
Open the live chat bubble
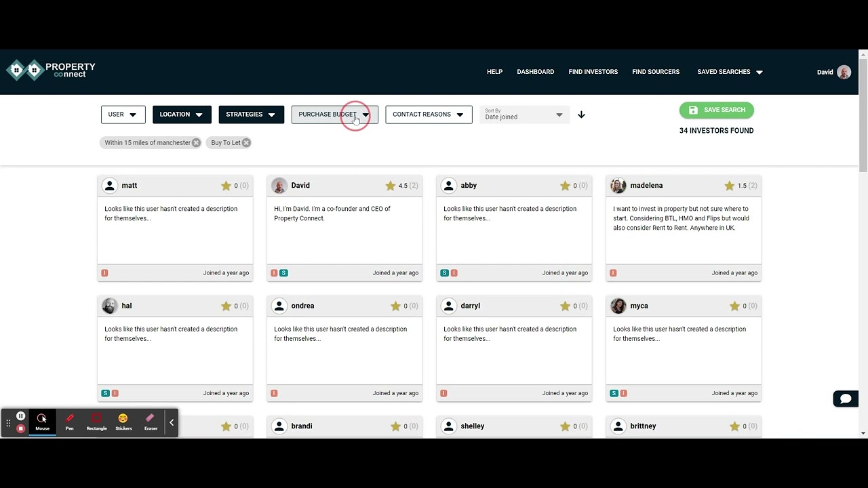(846, 399)
